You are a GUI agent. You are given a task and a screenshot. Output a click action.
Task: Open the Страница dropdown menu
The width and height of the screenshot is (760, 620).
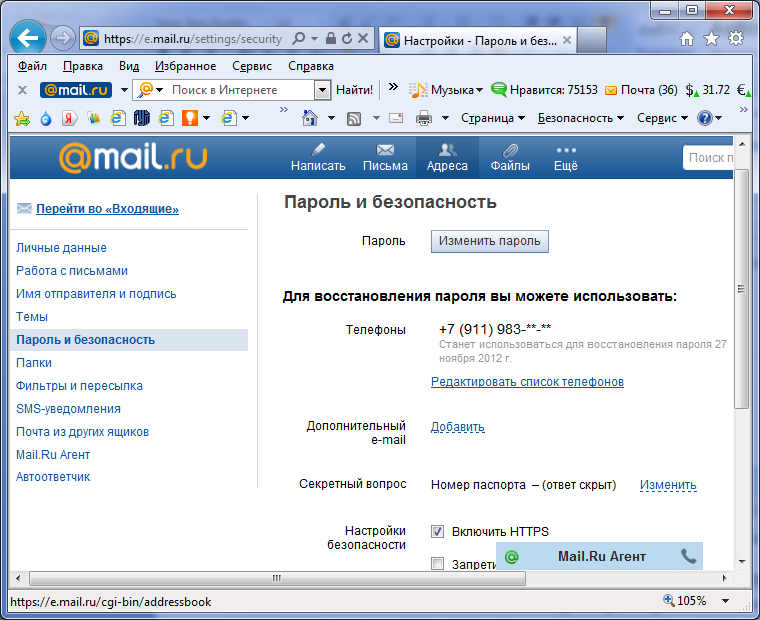(x=493, y=118)
